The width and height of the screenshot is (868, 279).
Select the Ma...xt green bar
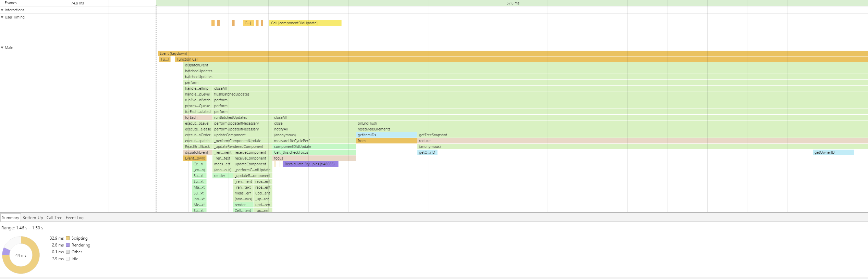tap(199, 187)
